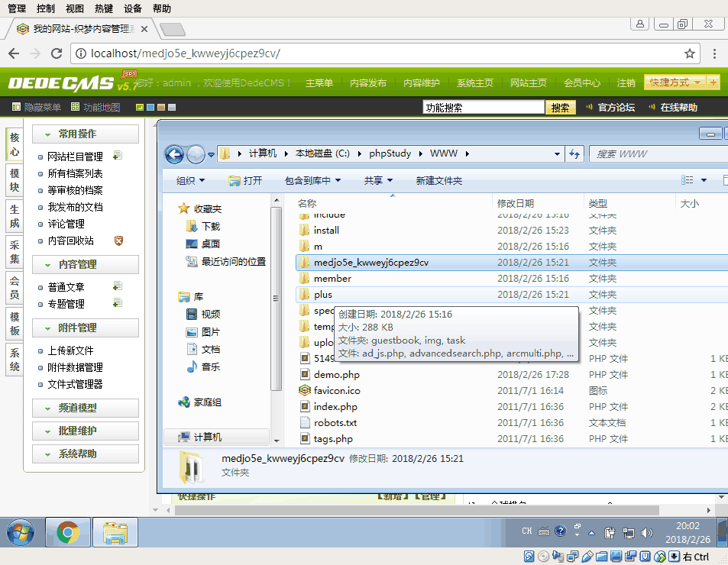Click Windows Start button
728x565 pixels.
click(x=21, y=532)
